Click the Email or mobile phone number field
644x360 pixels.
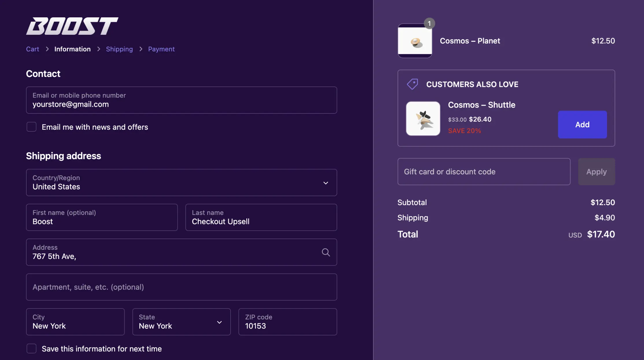(181, 100)
